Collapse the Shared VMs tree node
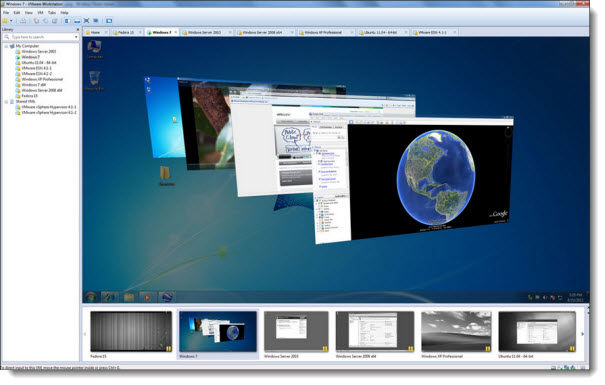The image size is (605, 385). pos(6,101)
